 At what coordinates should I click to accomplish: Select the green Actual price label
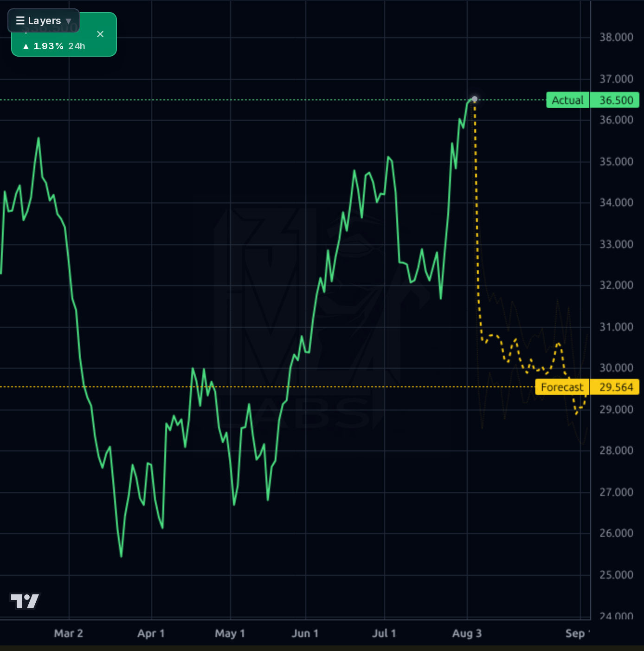pyautogui.click(x=567, y=100)
